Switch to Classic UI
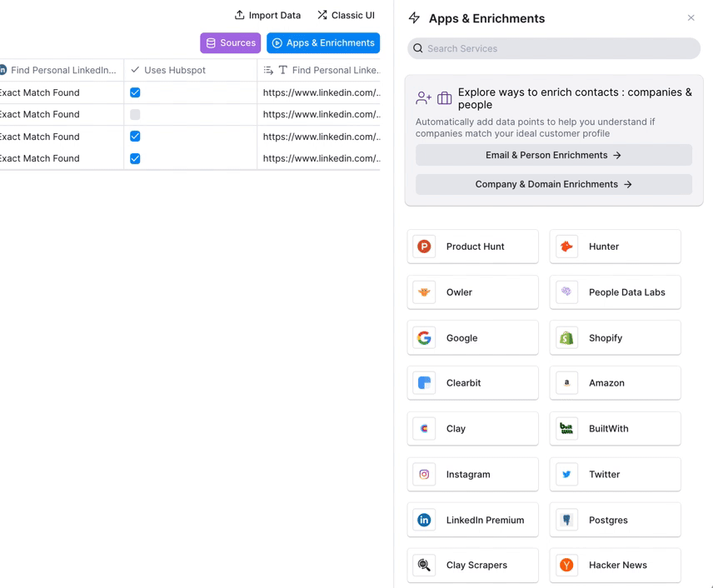 tap(346, 15)
